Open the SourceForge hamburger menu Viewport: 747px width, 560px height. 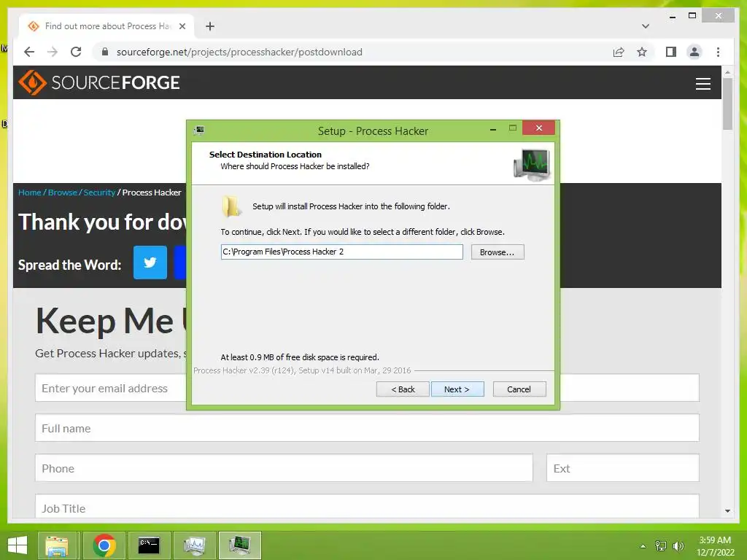point(703,83)
